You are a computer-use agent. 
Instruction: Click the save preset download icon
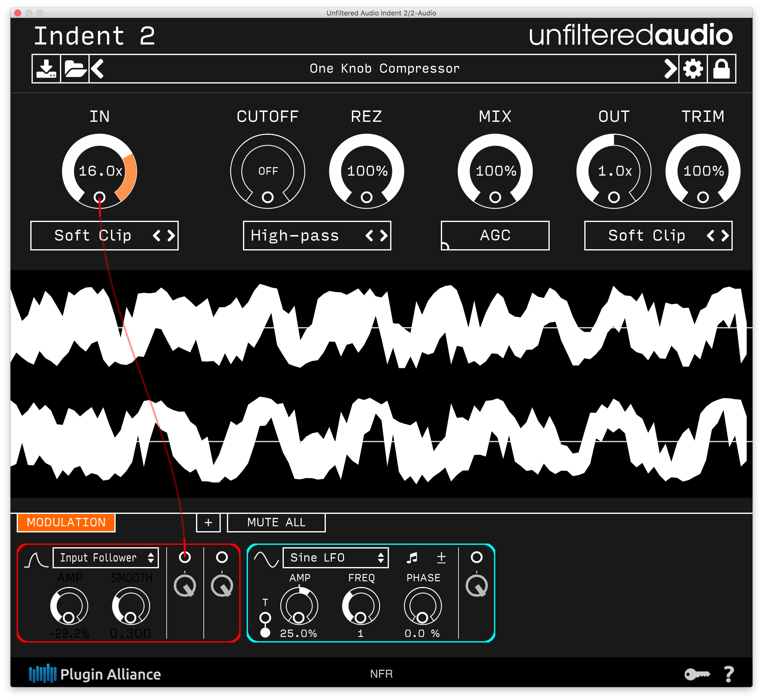tap(46, 69)
